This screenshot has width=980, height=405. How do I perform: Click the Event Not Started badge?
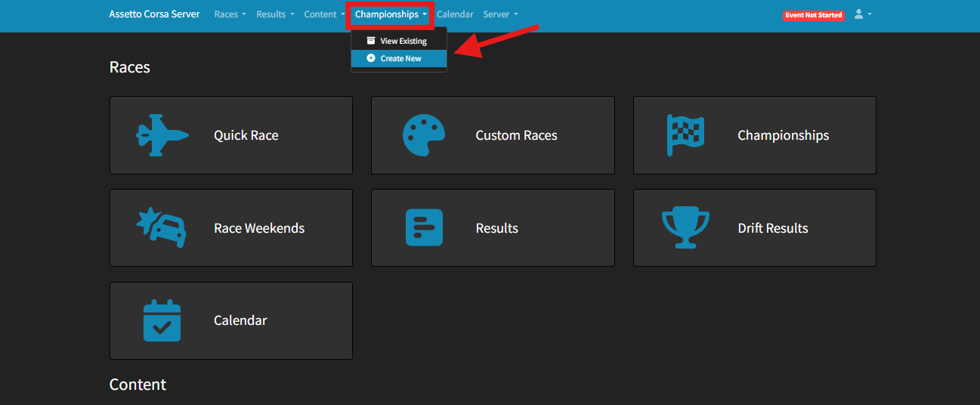point(813,15)
